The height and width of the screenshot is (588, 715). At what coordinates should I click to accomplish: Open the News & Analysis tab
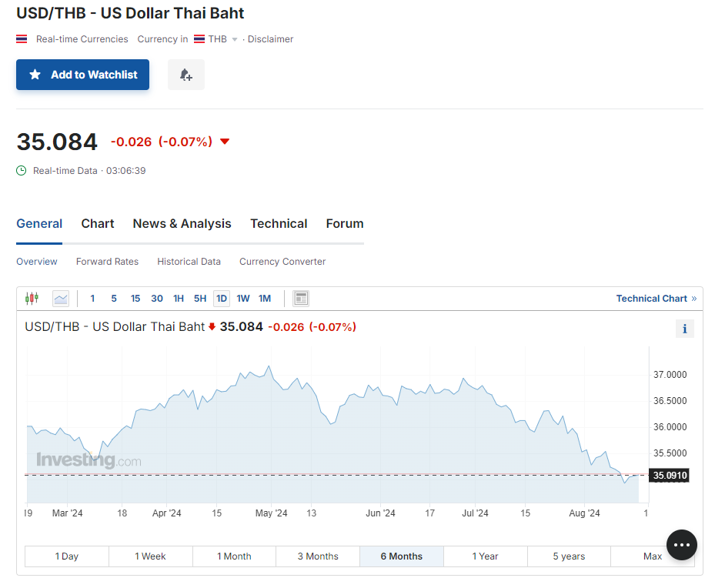(182, 224)
